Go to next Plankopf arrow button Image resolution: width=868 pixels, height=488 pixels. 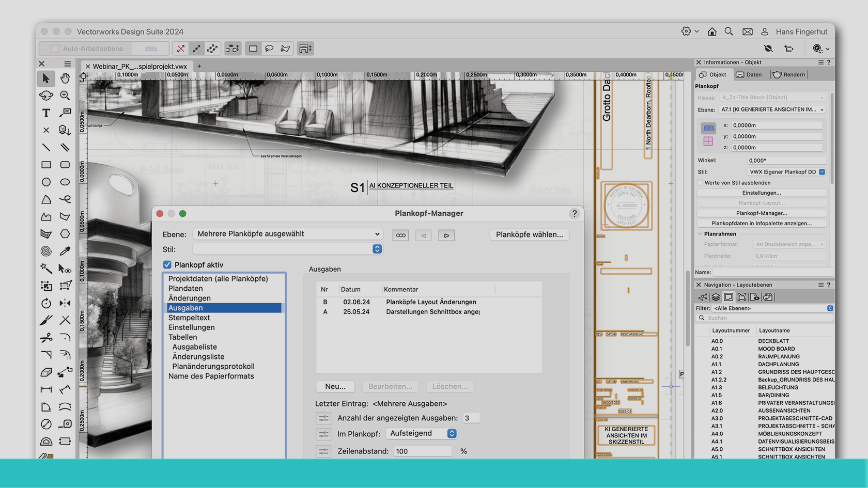click(x=446, y=235)
